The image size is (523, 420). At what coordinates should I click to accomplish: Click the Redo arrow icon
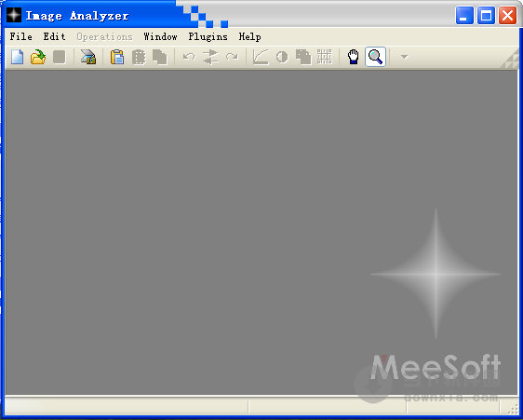232,57
